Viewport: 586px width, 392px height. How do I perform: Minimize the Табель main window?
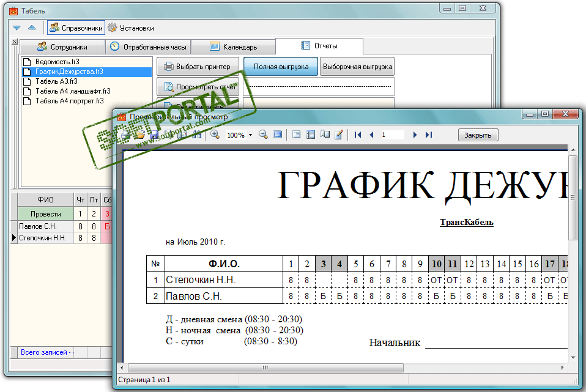(x=447, y=8)
